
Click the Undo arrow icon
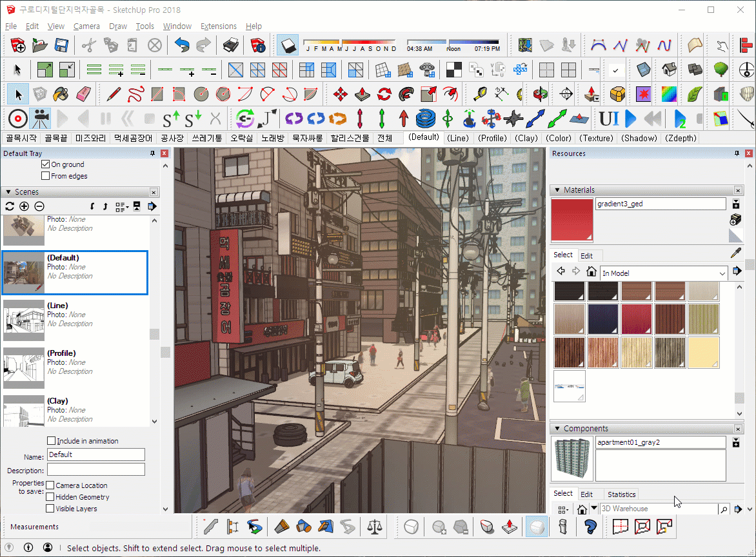point(182,46)
